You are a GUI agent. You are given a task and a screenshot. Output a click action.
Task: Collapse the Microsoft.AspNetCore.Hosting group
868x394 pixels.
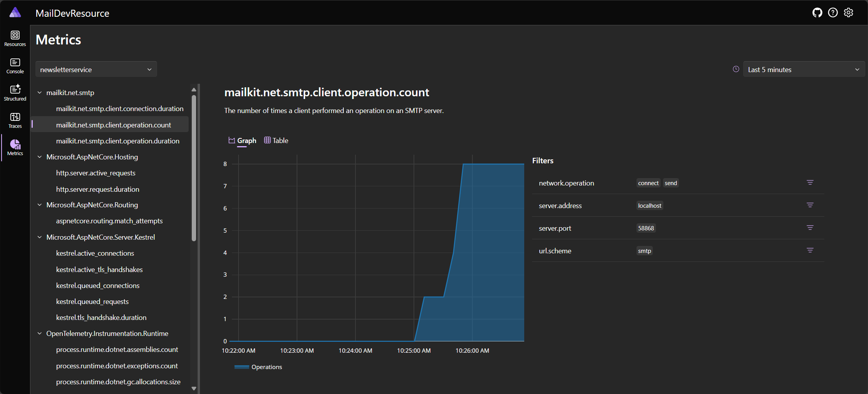pos(39,157)
